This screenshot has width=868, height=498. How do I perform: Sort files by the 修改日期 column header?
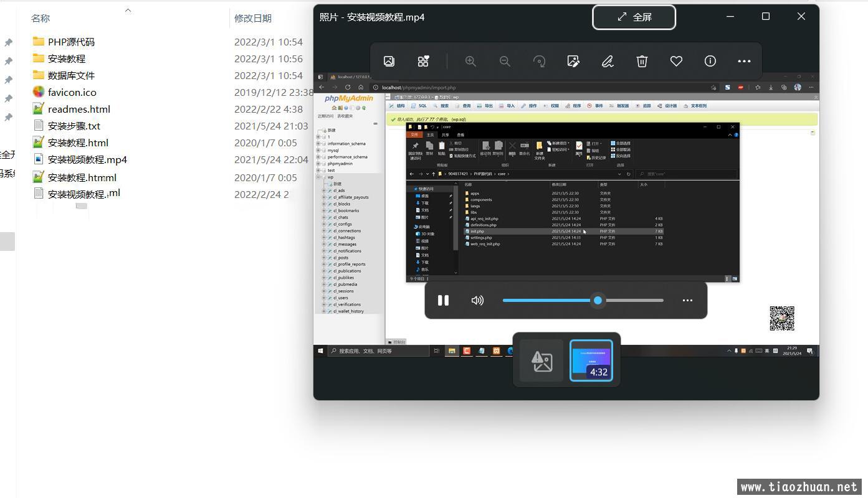[x=253, y=19]
